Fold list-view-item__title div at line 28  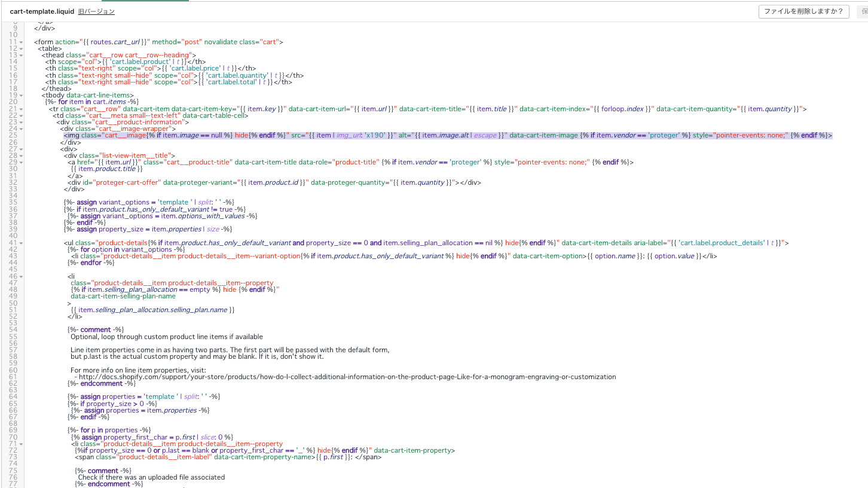point(21,156)
